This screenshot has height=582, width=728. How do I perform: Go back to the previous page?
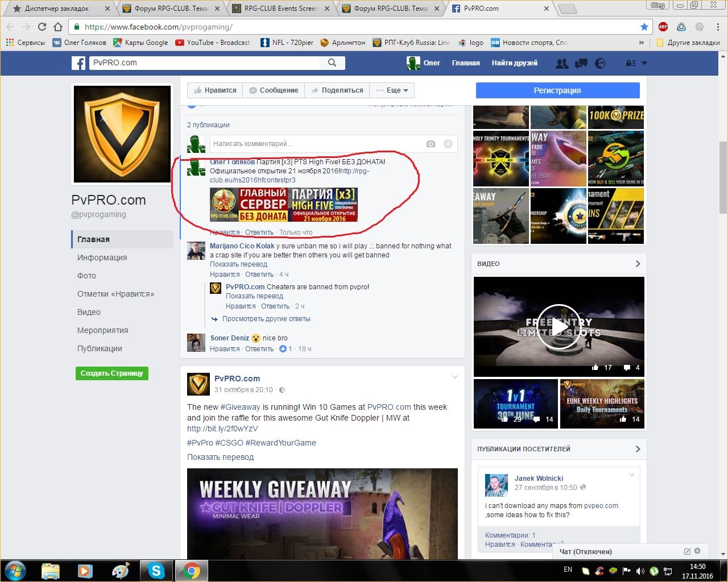coord(10,27)
